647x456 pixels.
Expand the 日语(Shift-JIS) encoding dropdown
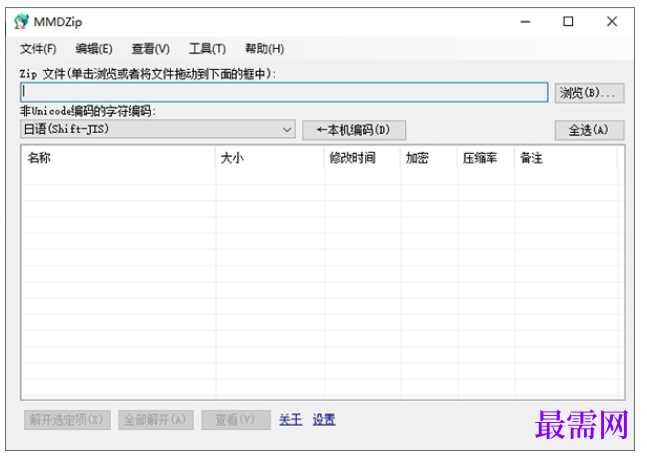(158, 129)
